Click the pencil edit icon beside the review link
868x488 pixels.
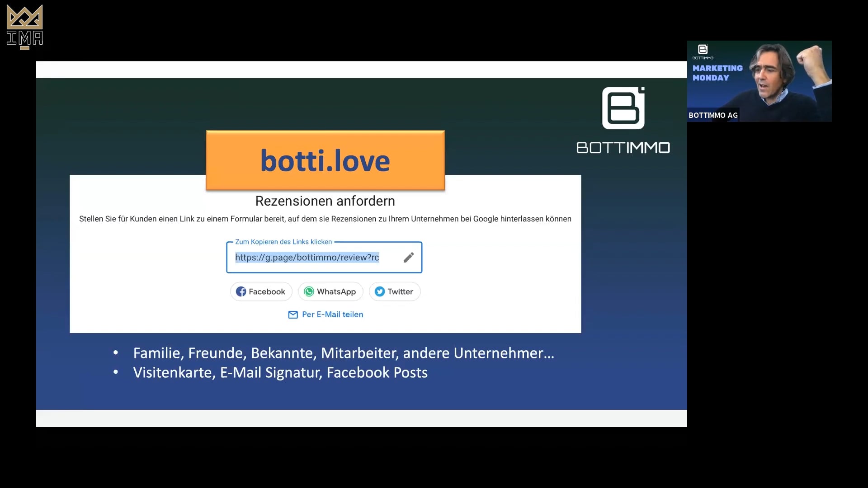point(409,258)
